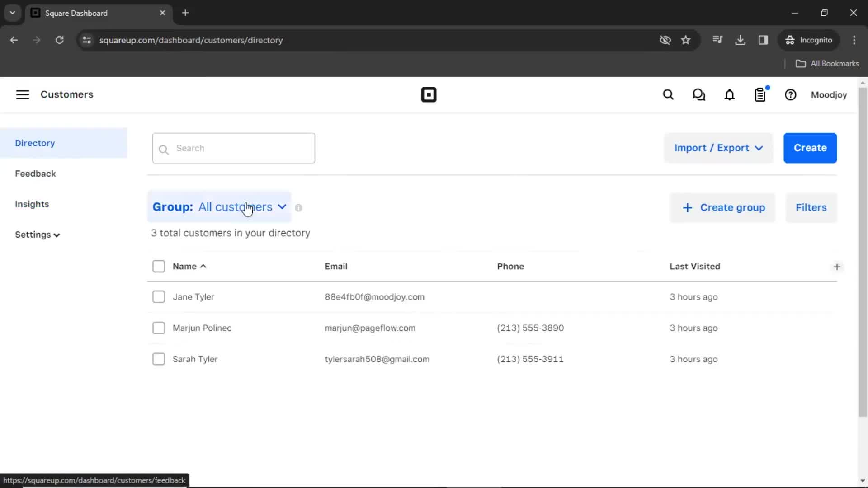
Task: Open the side panel icon
Action: pyautogui.click(x=763, y=40)
